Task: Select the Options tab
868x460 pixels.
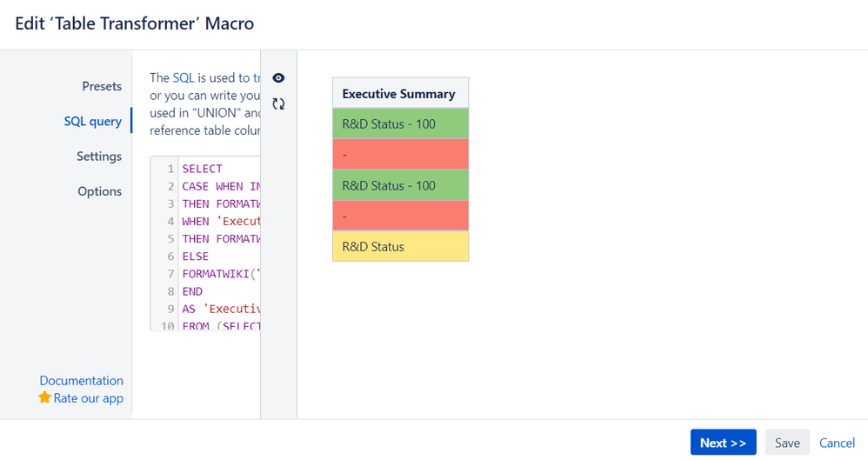Action: point(99,191)
